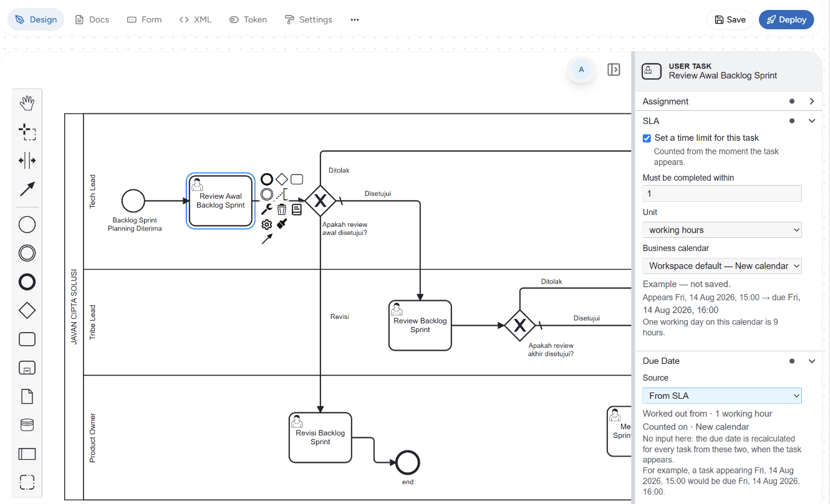
Task: Click the paint brush color icon
Action: click(282, 224)
